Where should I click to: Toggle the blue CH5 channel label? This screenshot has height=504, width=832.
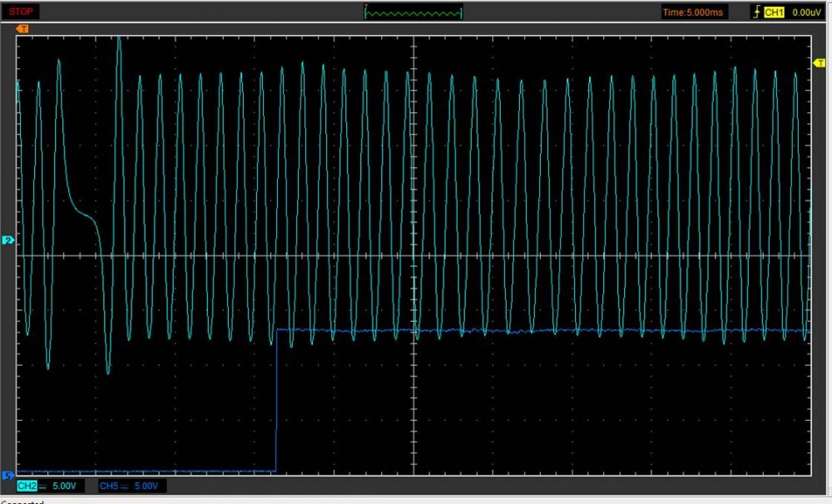108,486
